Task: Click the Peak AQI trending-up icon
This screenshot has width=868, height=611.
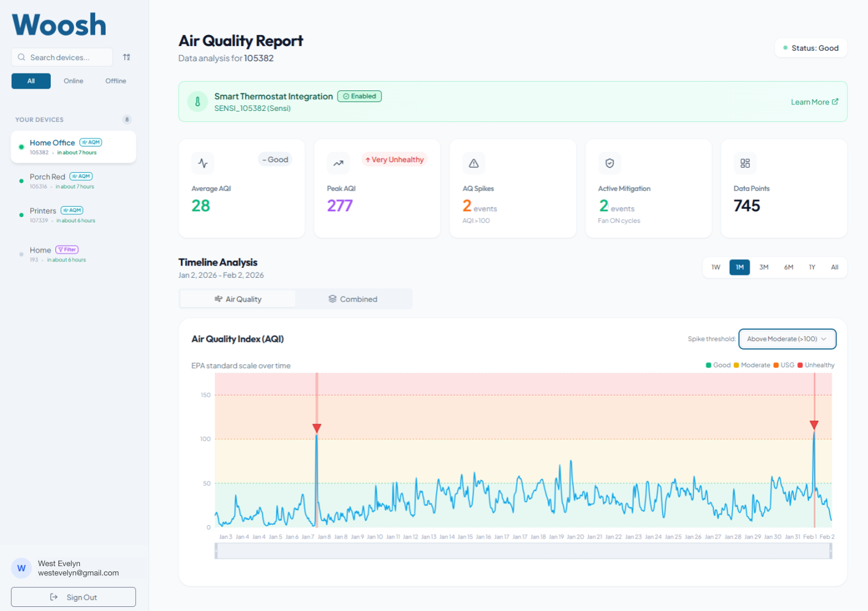Action: [338, 163]
